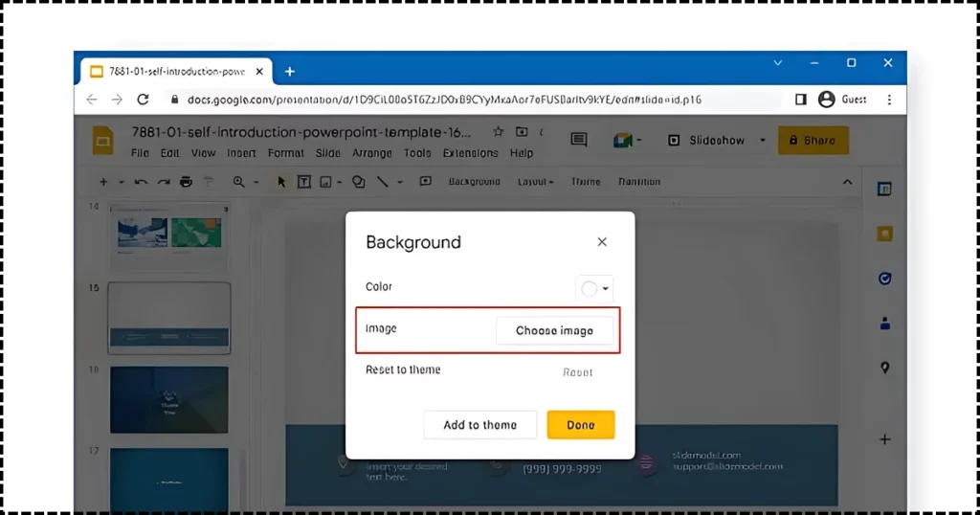Viewport: 980px width, 515px height.
Task: Click the Share button
Action: coord(813,140)
